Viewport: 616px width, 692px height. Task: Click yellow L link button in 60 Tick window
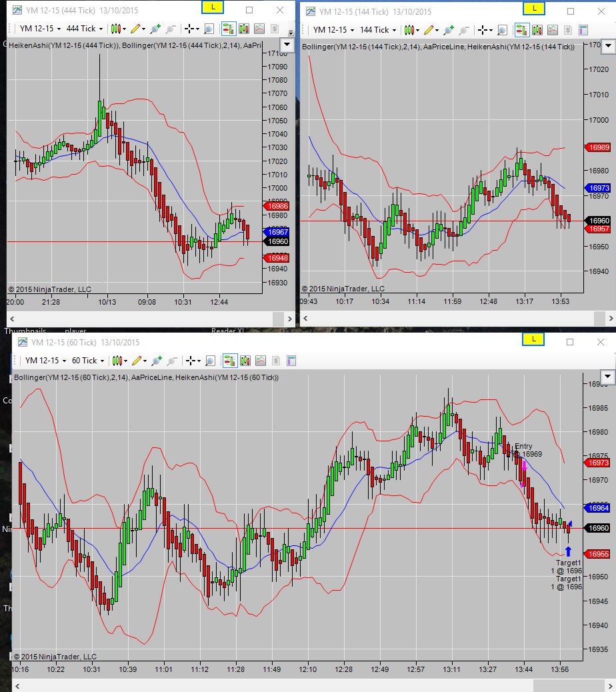[x=533, y=339]
